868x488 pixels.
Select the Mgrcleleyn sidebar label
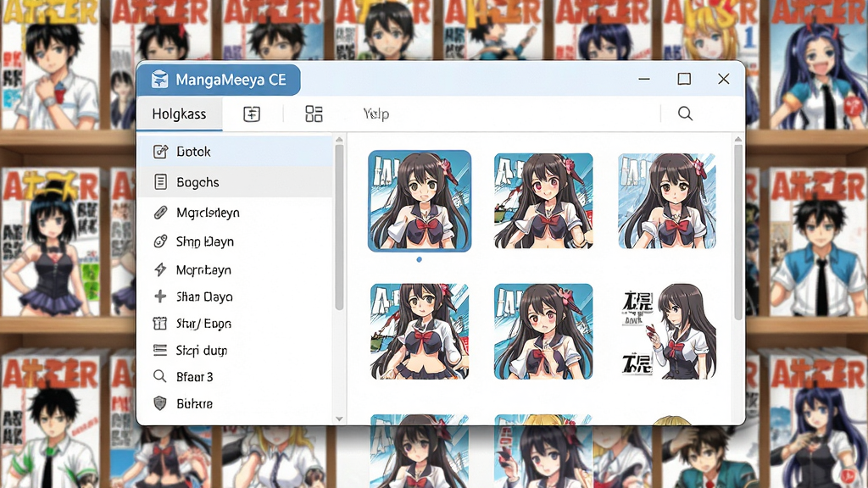pyautogui.click(x=208, y=213)
